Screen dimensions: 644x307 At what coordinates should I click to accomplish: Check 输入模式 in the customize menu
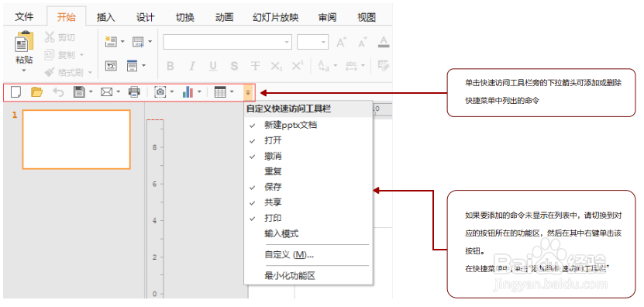pyautogui.click(x=308, y=234)
